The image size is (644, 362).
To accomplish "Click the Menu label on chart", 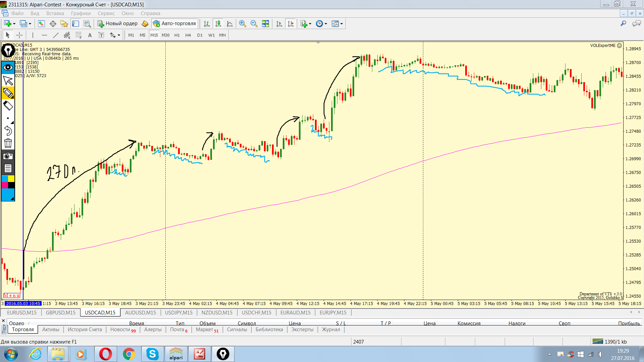I will (x=12, y=295).
